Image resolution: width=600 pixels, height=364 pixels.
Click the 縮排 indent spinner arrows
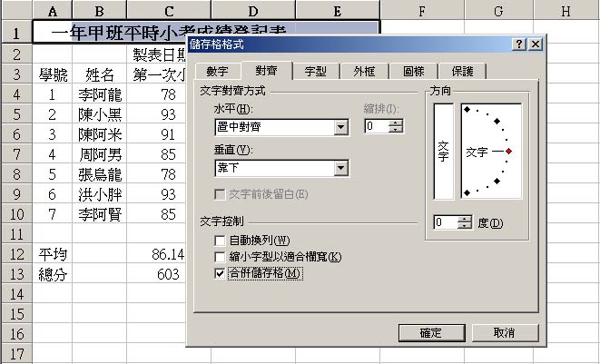click(x=395, y=127)
